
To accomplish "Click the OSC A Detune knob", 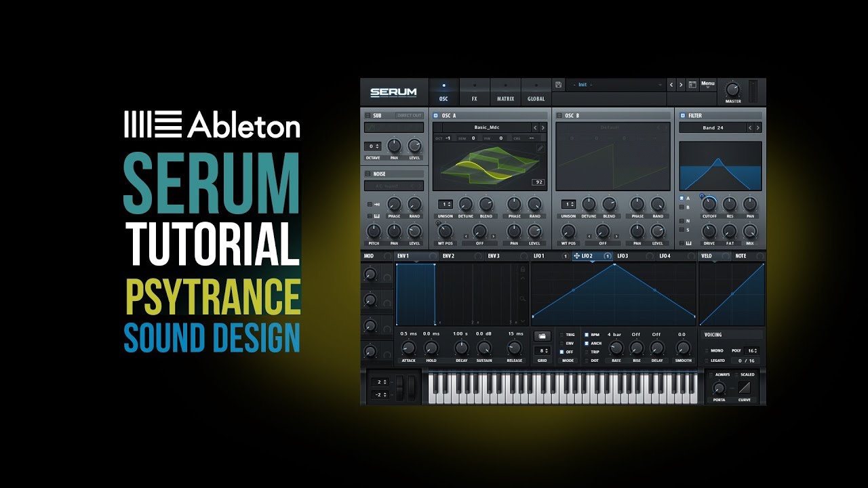I will click(465, 203).
